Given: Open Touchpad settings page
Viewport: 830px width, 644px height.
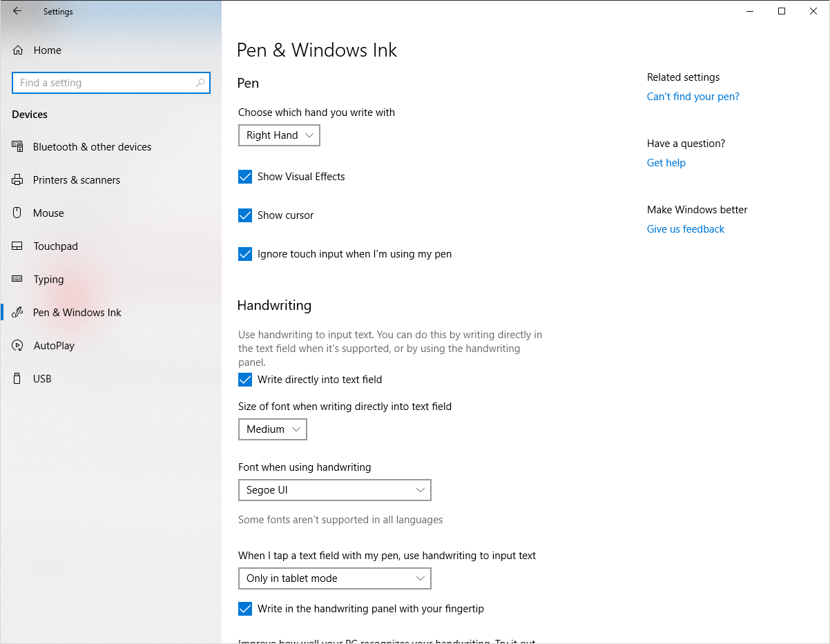Looking at the screenshot, I should 110,246.
